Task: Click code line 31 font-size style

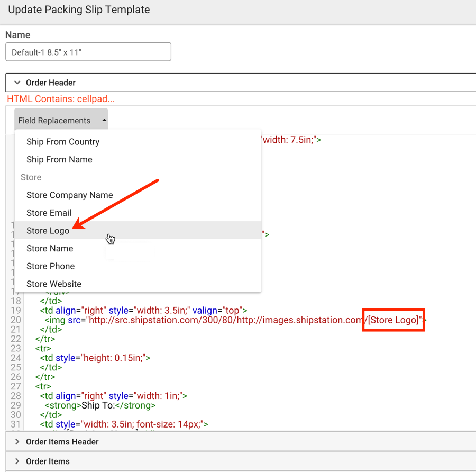Action: pos(124,424)
